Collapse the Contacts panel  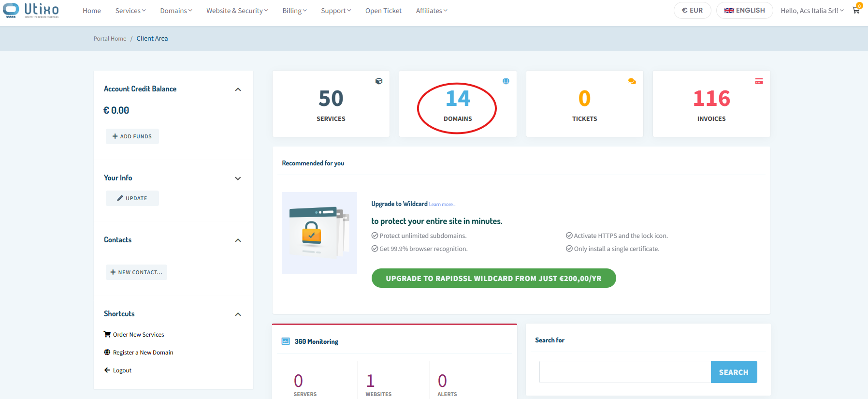[x=238, y=240]
